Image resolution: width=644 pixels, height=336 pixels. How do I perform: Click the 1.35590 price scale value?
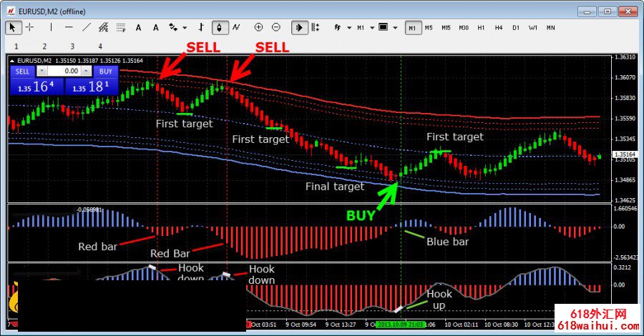point(625,118)
